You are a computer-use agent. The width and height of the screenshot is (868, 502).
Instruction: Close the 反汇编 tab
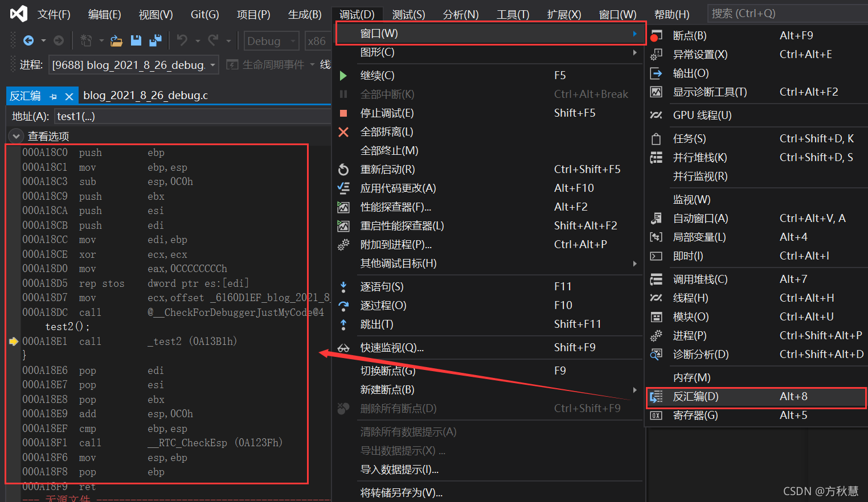69,96
